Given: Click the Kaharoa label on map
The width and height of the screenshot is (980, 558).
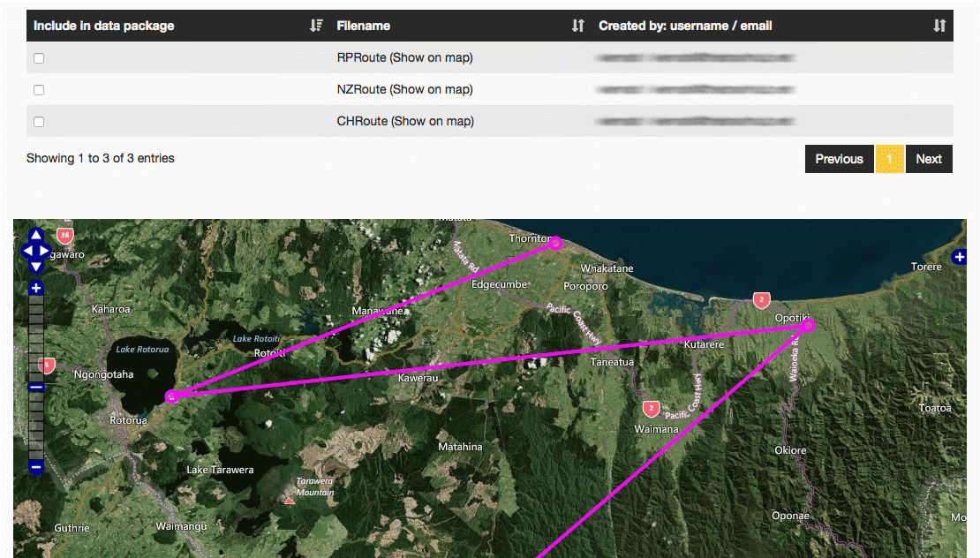Looking at the screenshot, I should point(110,309).
